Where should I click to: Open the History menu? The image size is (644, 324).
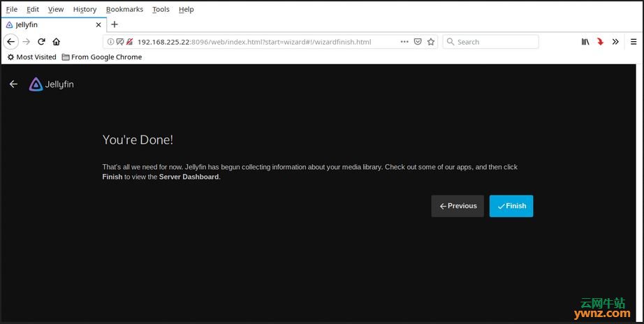pos(85,9)
